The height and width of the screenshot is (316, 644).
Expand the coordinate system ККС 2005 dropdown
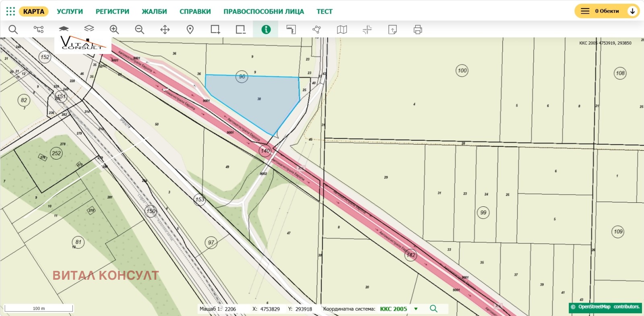click(416, 309)
